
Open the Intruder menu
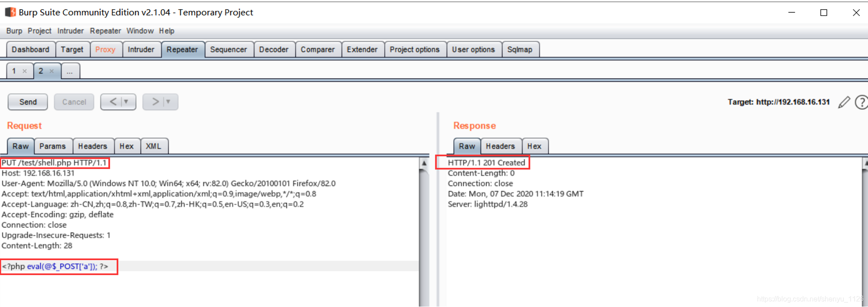[70, 31]
